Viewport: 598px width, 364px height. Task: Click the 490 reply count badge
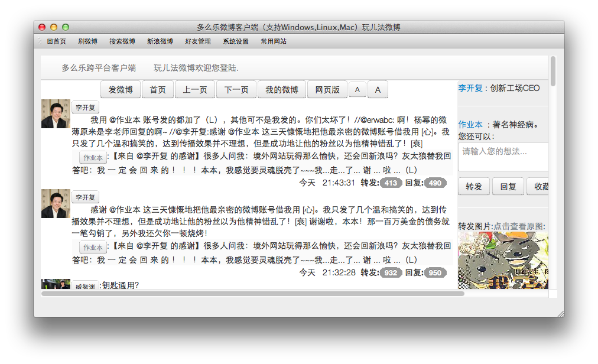coord(435,183)
